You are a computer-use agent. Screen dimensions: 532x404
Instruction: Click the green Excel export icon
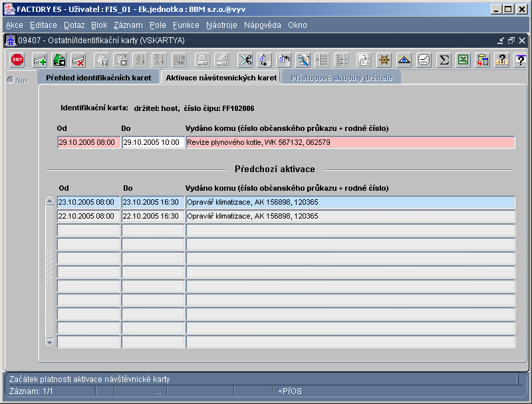[x=463, y=60]
